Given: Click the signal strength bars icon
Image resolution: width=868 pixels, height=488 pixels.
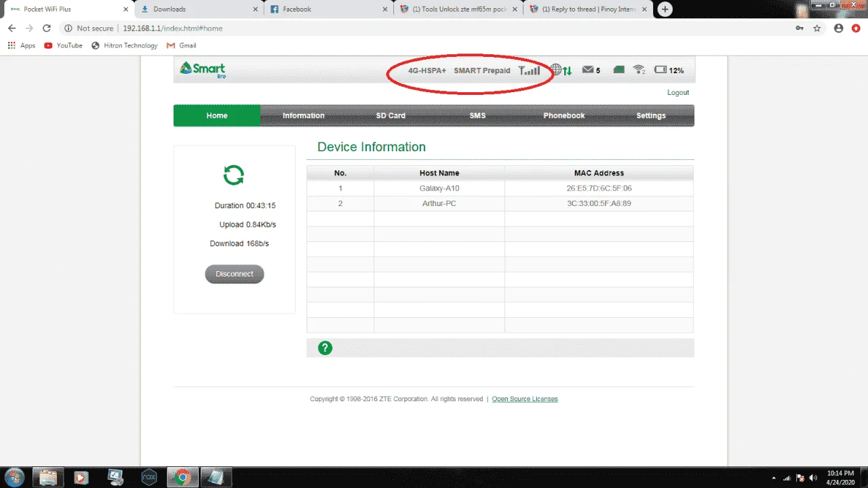Looking at the screenshot, I should click(x=530, y=70).
